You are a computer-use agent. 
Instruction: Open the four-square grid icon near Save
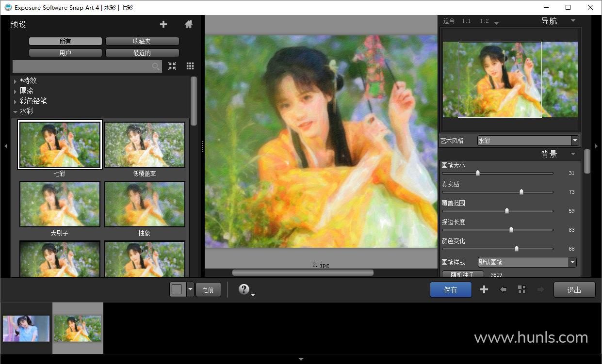click(522, 289)
